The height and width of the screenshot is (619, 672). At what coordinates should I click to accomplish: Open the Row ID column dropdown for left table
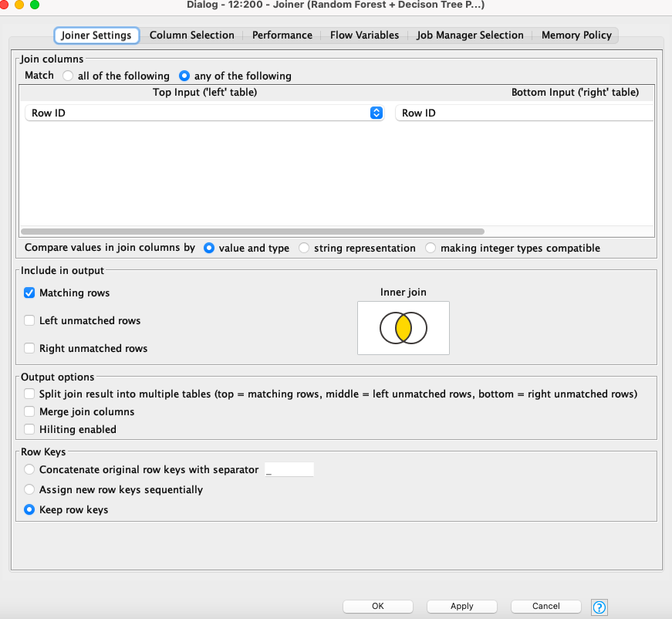tap(377, 113)
